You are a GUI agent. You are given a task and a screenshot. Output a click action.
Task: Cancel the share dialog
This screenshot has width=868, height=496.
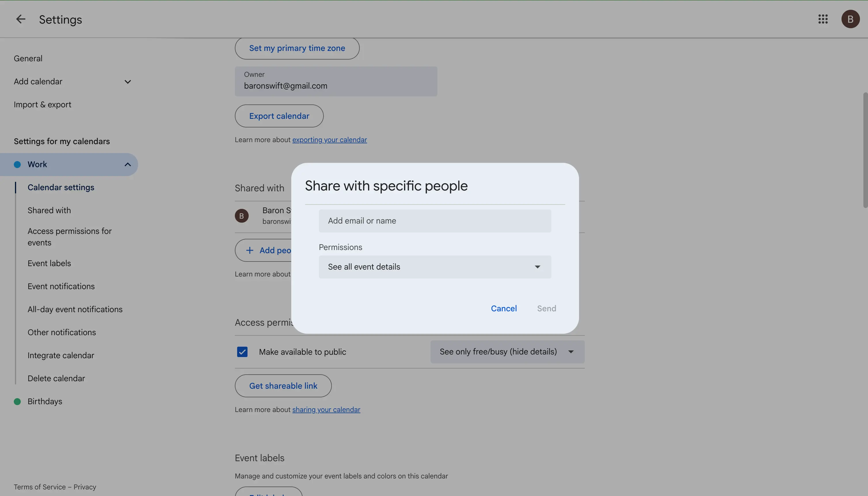[x=503, y=309]
